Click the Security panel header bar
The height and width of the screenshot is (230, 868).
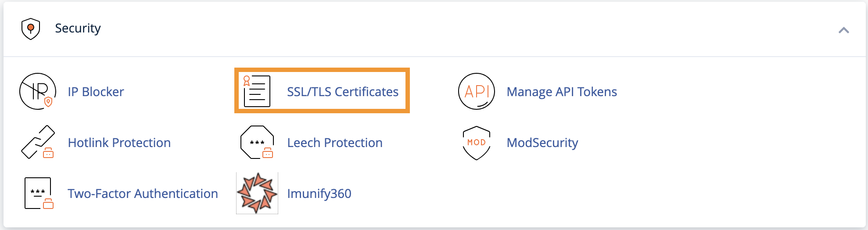pos(434,29)
